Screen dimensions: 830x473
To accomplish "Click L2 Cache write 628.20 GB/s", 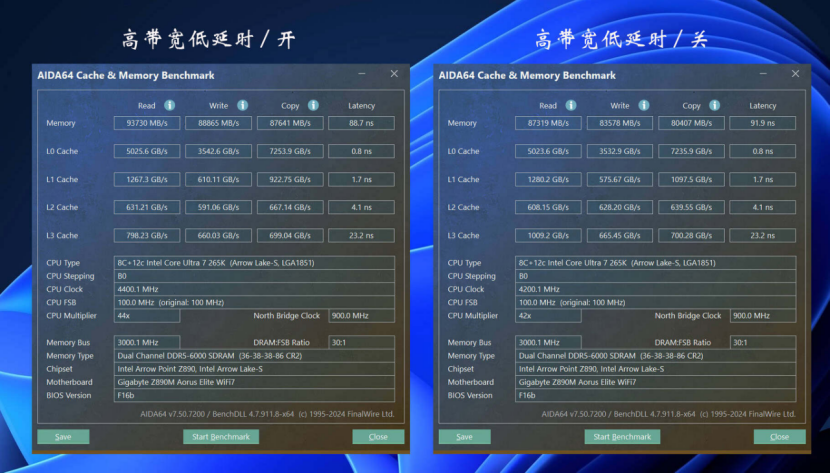I will pyautogui.click(x=619, y=207).
